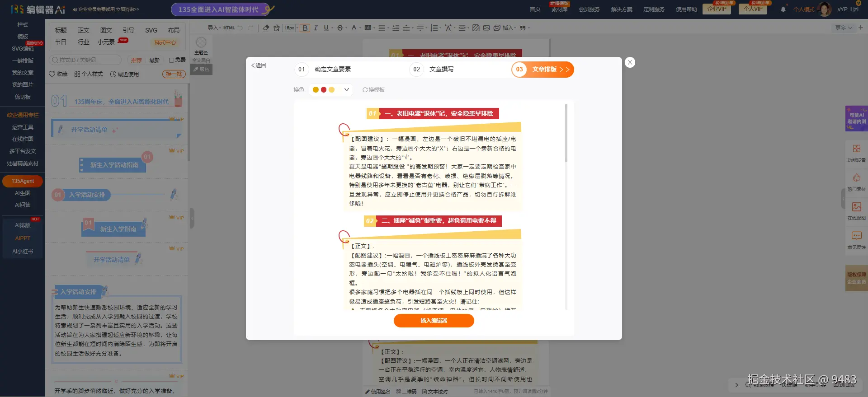Open the notification bell icon
This screenshot has width=868, height=397.
click(783, 9)
